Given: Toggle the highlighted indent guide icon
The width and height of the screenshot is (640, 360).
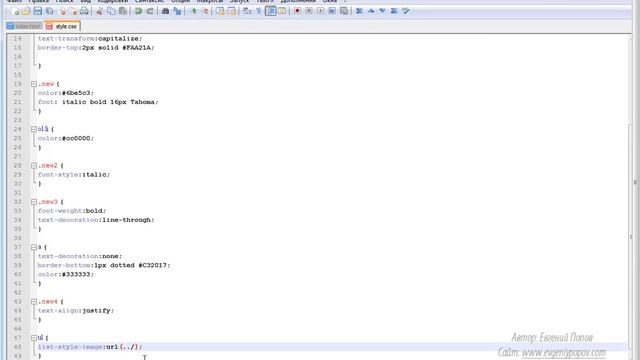Looking at the screenshot, I should tap(270, 11).
